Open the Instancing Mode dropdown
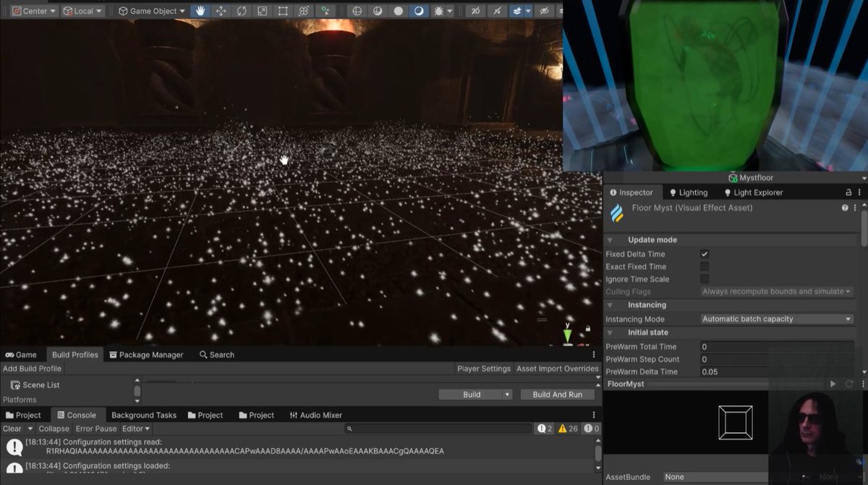Viewport: 868px width, 485px height. [777, 319]
